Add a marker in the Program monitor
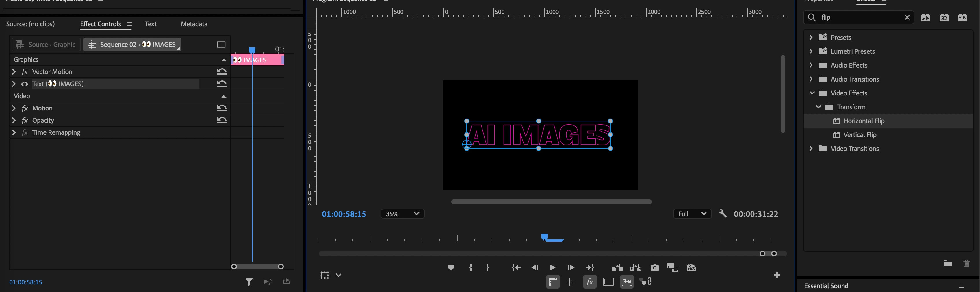 pyautogui.click(x=451, y=268)
